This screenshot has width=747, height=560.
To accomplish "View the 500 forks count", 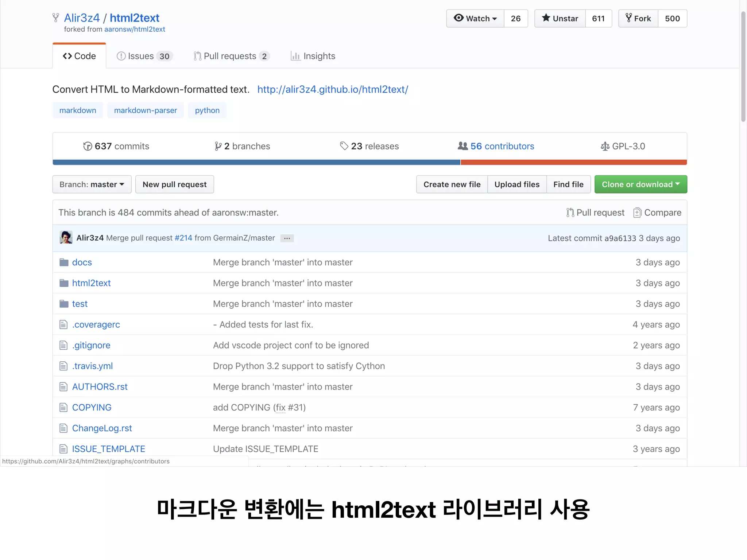I will [672, 18].
